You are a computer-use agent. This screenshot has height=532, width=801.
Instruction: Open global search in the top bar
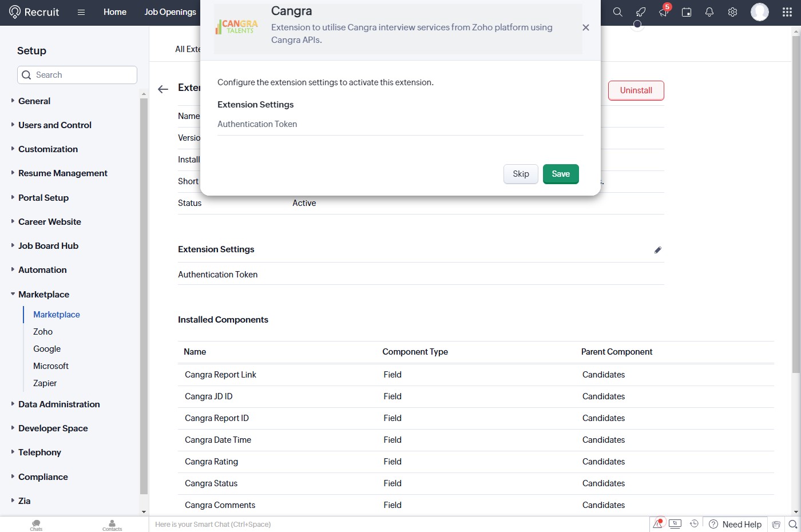tap(618, 12)
